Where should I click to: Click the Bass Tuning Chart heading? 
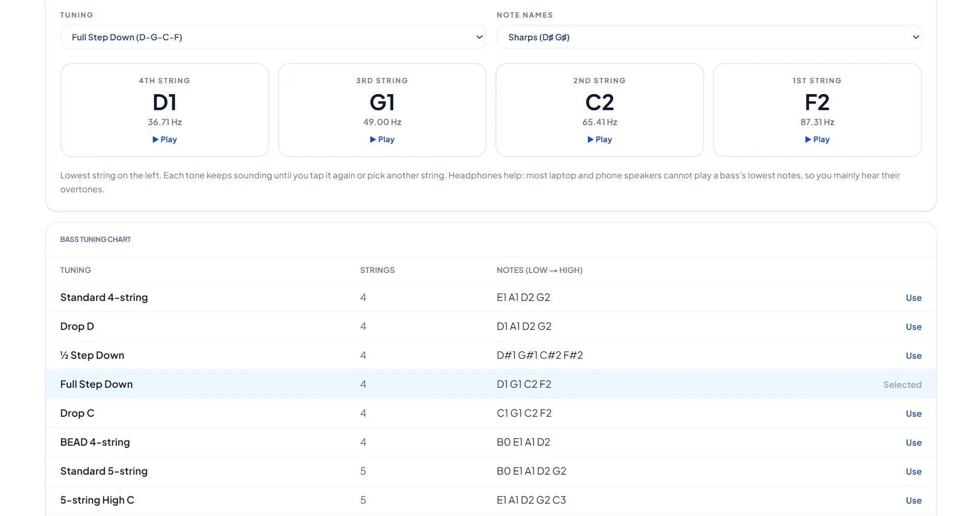click(96, 239)
